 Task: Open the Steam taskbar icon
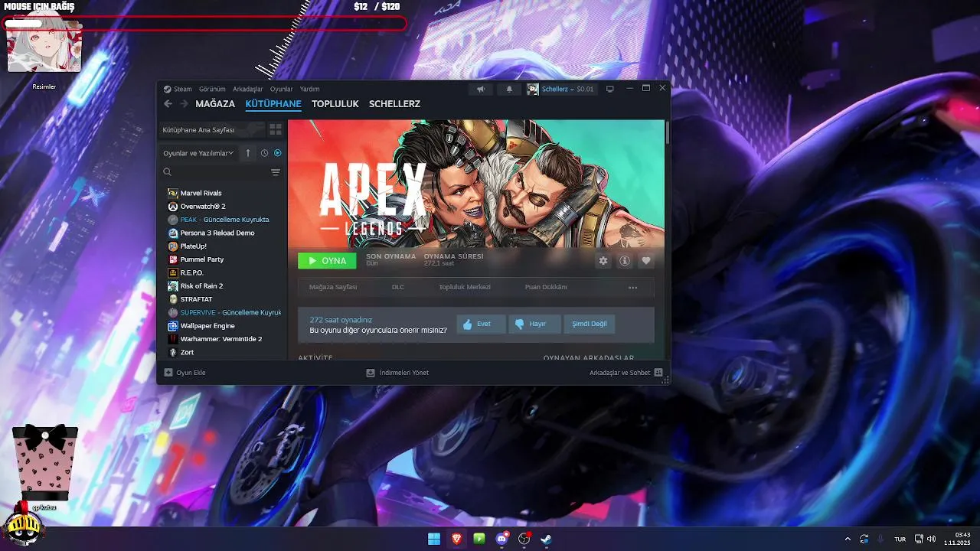(x=546, y=539)
